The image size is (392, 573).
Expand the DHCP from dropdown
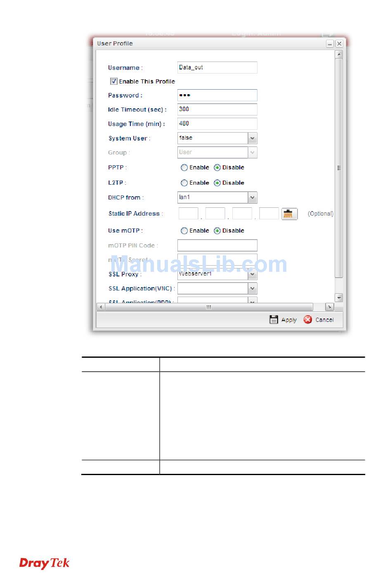253,197
